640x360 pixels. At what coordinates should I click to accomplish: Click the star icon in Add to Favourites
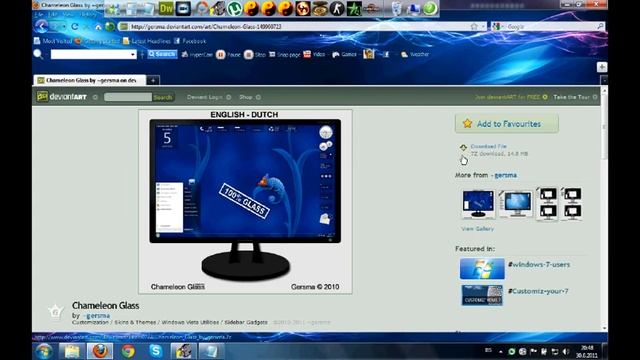pyautogui.click(x=467, y=123)
